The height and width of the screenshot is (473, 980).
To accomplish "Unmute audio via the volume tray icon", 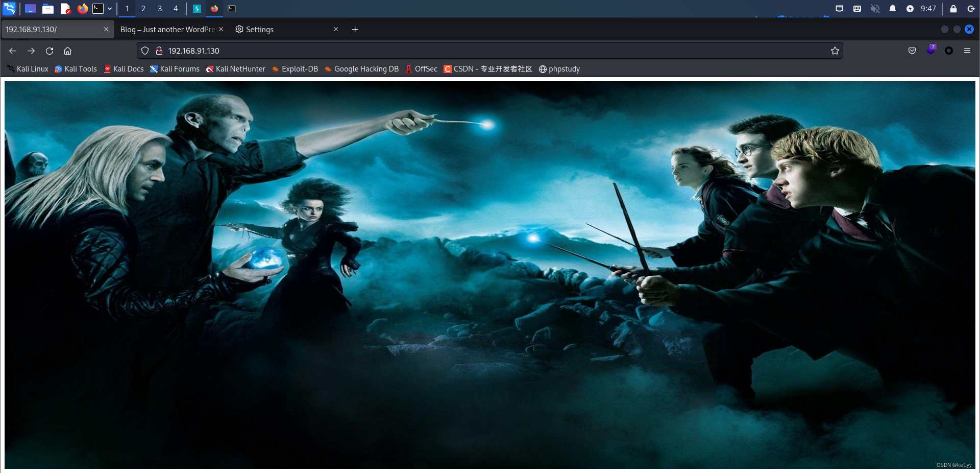I will click(875, 9).
